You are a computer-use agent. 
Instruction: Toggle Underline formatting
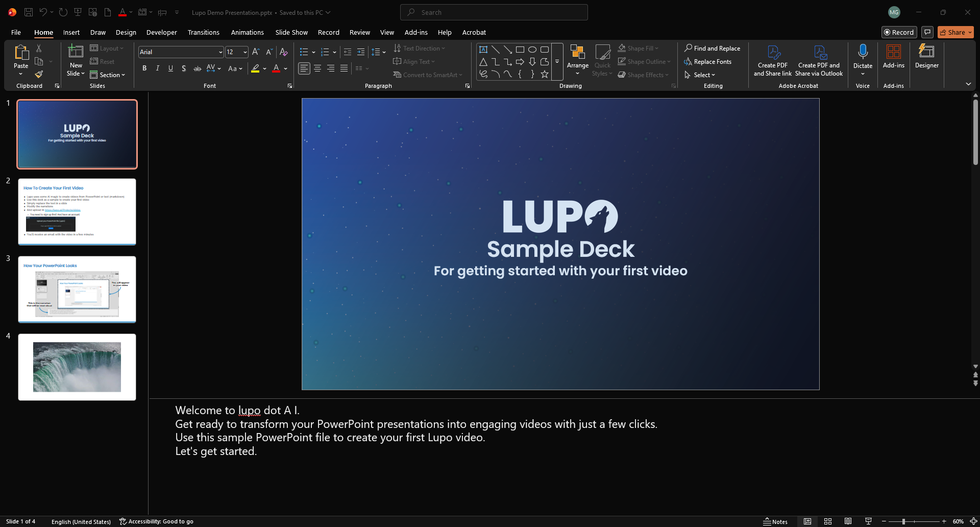pos(170,68)
